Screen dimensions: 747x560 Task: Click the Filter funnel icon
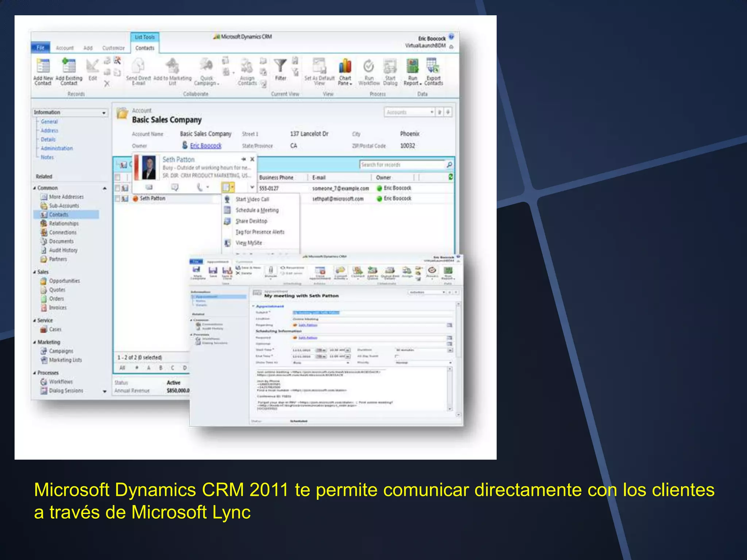[x=280, y=66]
